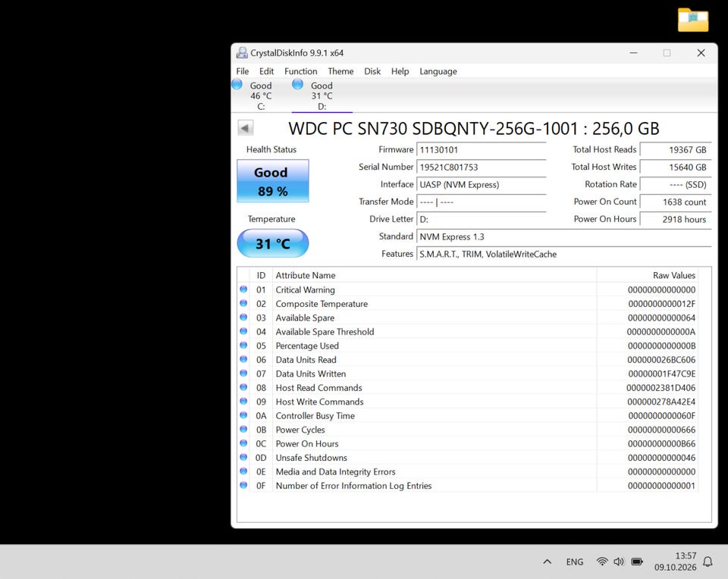Image resolution: width=728 pixels, height=579 pixels.
Task: Click the Total Host Reads value 19367 GB
Action: click(x=676, y=150)
